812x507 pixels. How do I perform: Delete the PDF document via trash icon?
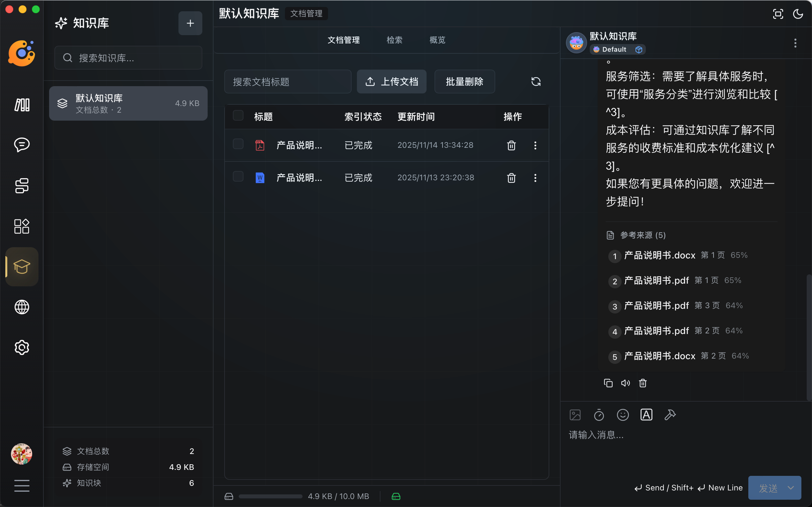[511, 145]
